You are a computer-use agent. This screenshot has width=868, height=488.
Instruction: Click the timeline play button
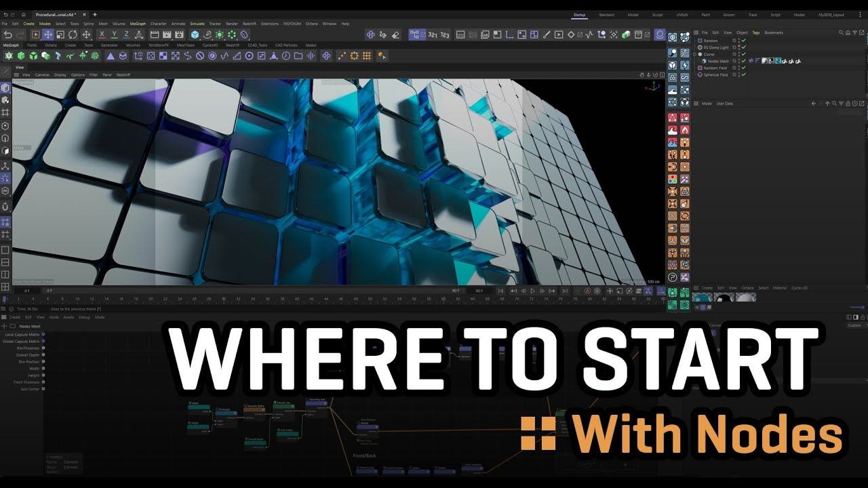[x=533, y=291]
